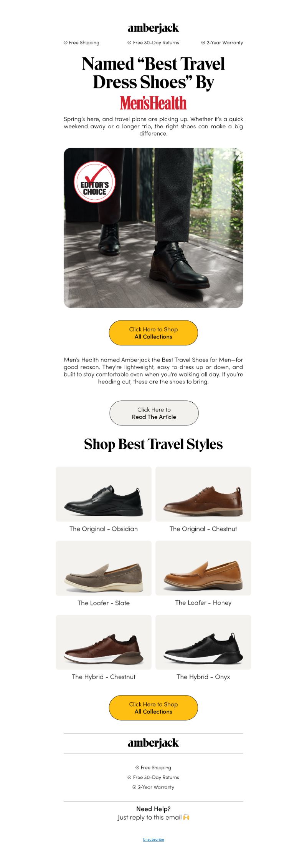Click the Men's Health red logo
The image size is (307, 868).
[x=153, y=103]
